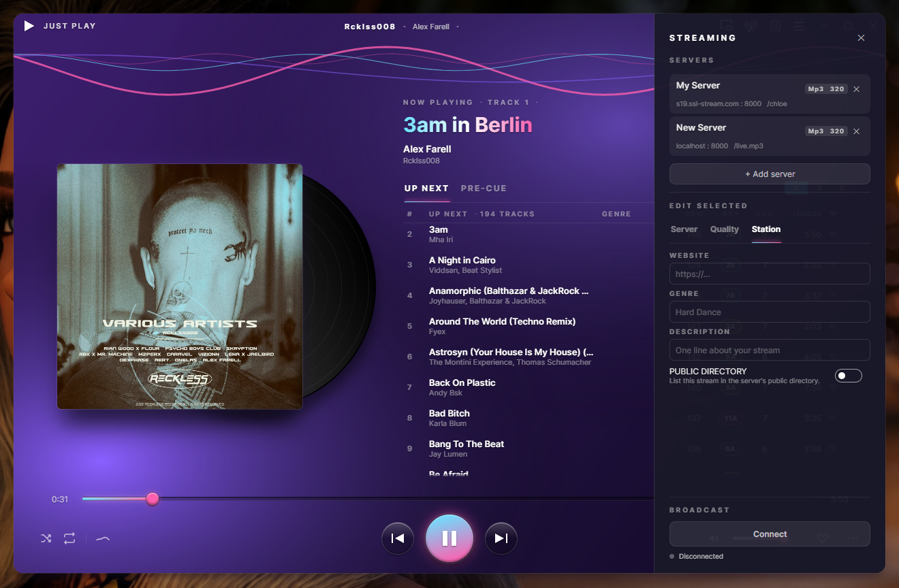Click the Just Play logo icon
This screenshot has width=899, height=588.
click(x=29, y=26)
